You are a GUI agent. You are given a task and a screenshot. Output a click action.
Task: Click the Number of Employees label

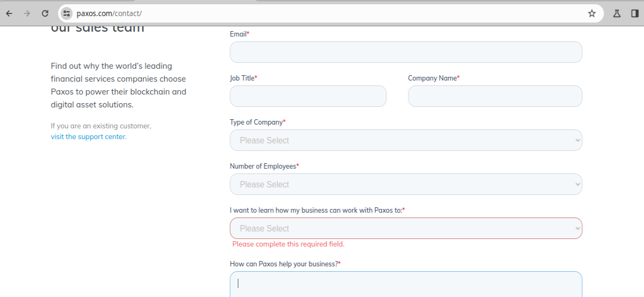pos(264,166)
